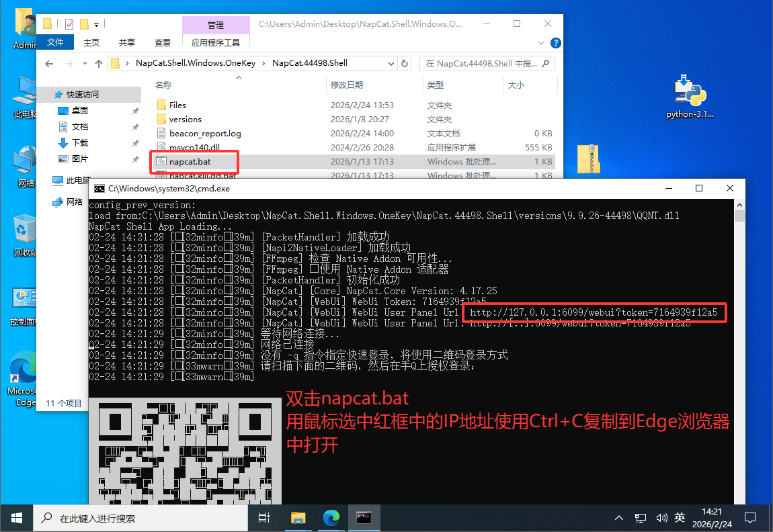Open the Recycle Bin desktop icon
Viewport: 773px width, 532px height.
[24, 236]
